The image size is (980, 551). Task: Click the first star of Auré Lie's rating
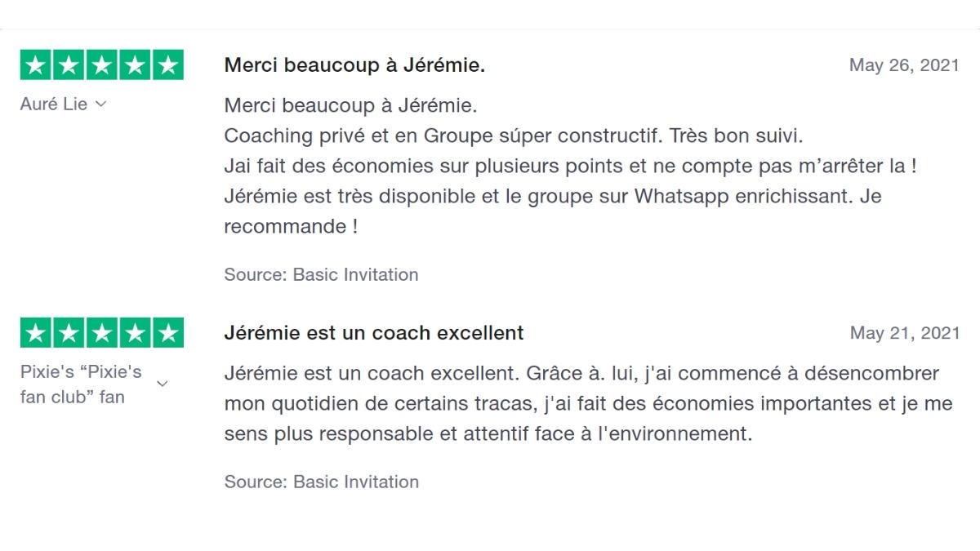35,65
